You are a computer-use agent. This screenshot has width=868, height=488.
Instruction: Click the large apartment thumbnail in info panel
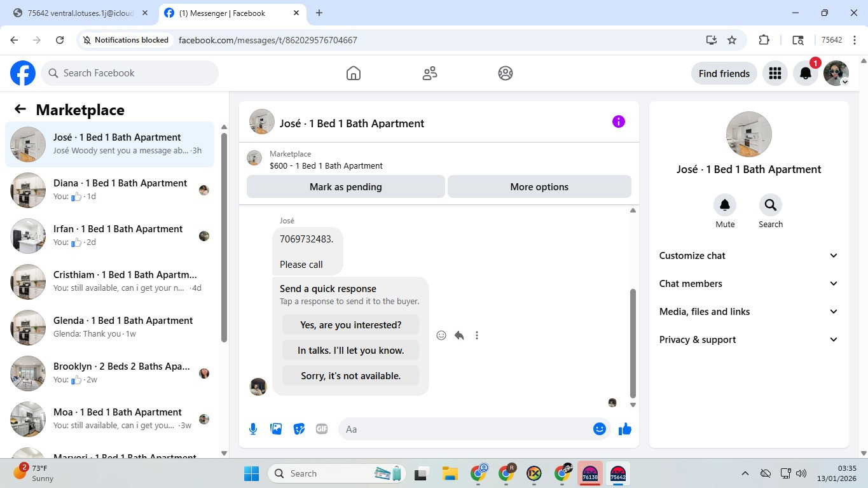click(749, 134)
